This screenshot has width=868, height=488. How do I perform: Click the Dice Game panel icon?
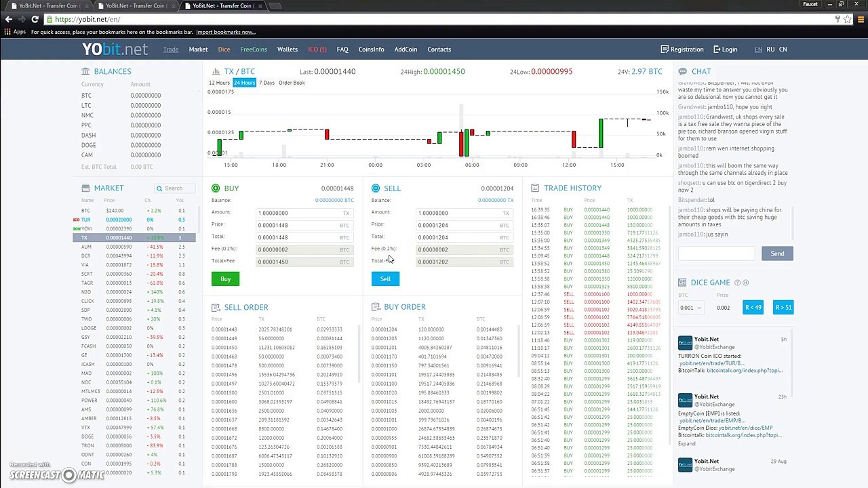pos(682,282)
